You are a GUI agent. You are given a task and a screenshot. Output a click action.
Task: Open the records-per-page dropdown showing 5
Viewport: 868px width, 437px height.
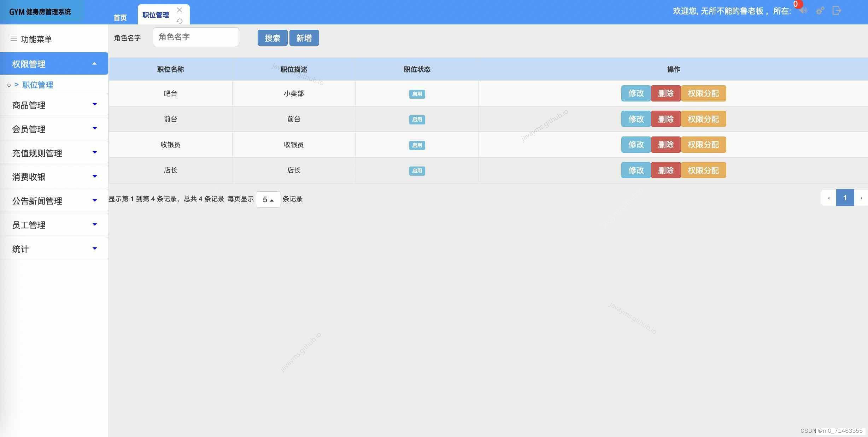click(268, 199)
